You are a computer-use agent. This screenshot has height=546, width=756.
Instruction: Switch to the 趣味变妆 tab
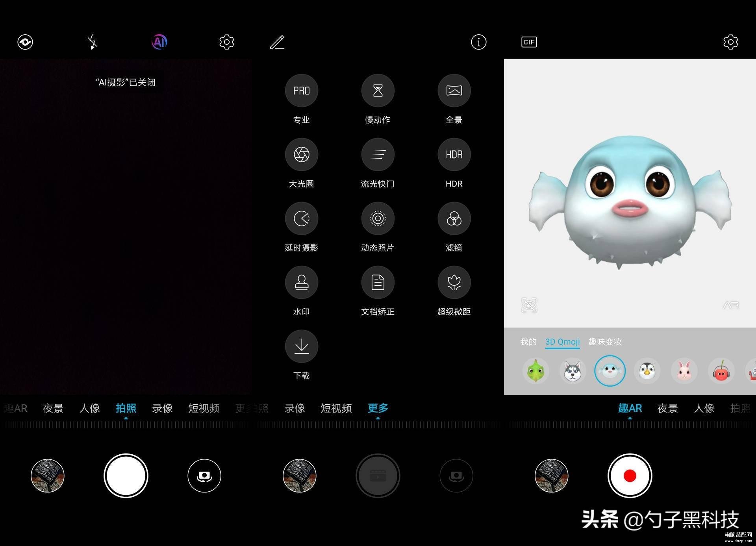pos(605,342)
